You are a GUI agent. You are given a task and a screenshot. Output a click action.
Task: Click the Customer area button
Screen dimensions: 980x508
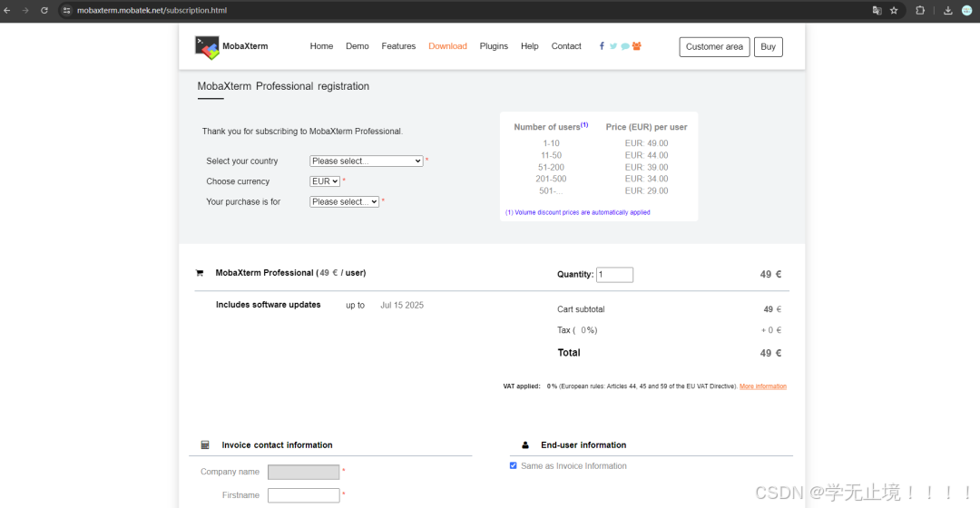(x=714, y=47)
